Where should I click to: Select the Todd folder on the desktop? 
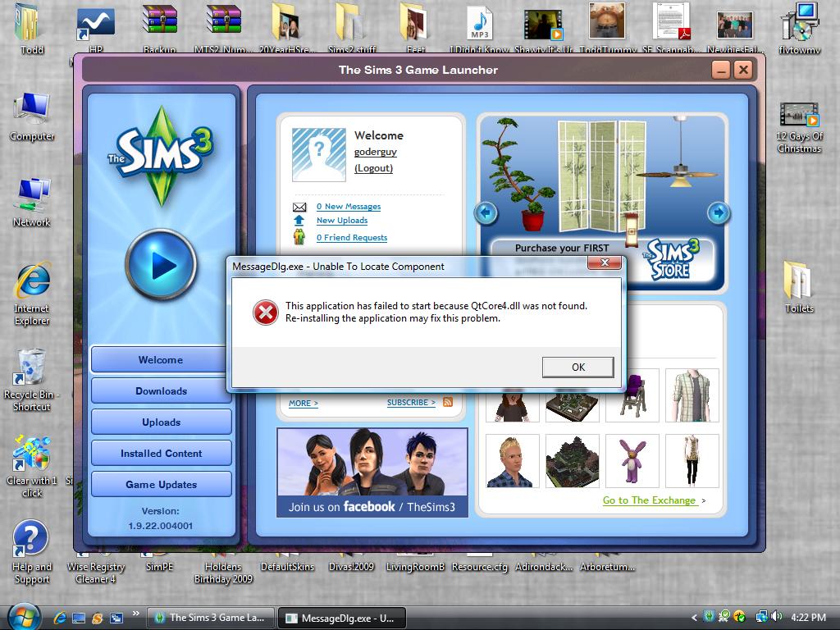click(32, 28)
